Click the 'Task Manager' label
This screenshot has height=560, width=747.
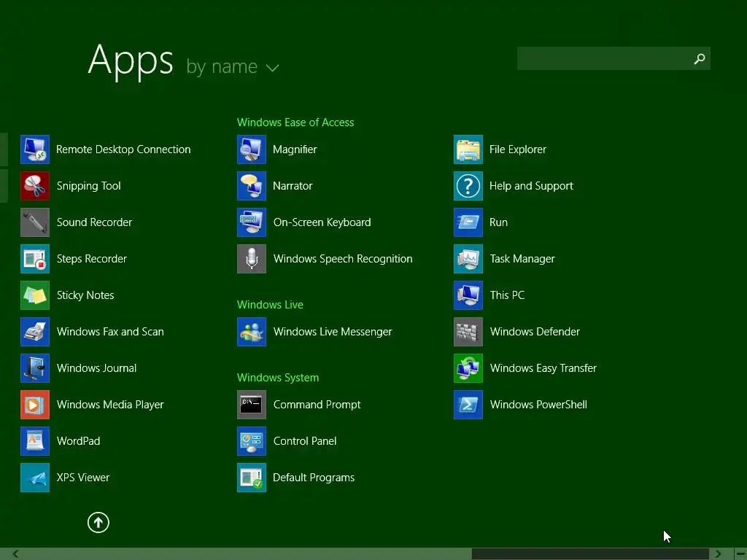coord(522,259)
